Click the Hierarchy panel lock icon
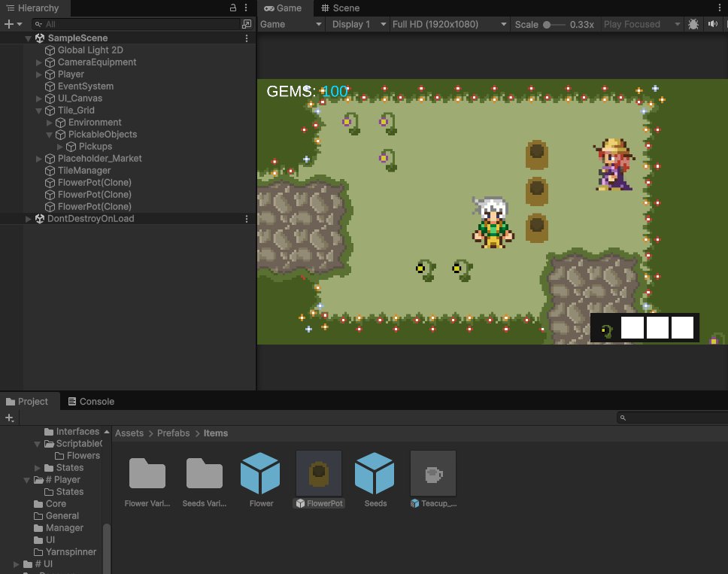Screen dimensions: 728x574 pos(233,8)
